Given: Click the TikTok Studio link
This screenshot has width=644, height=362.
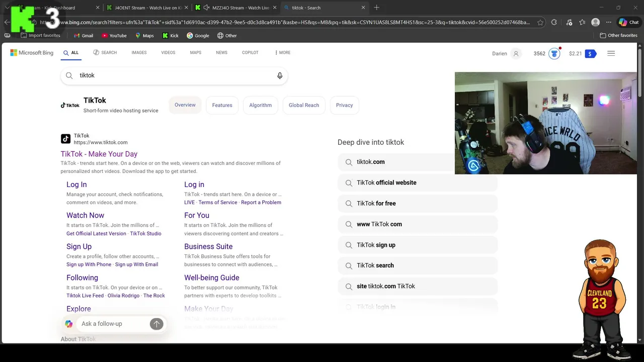Looking at the screenshot, I should [x=146, y=234].
